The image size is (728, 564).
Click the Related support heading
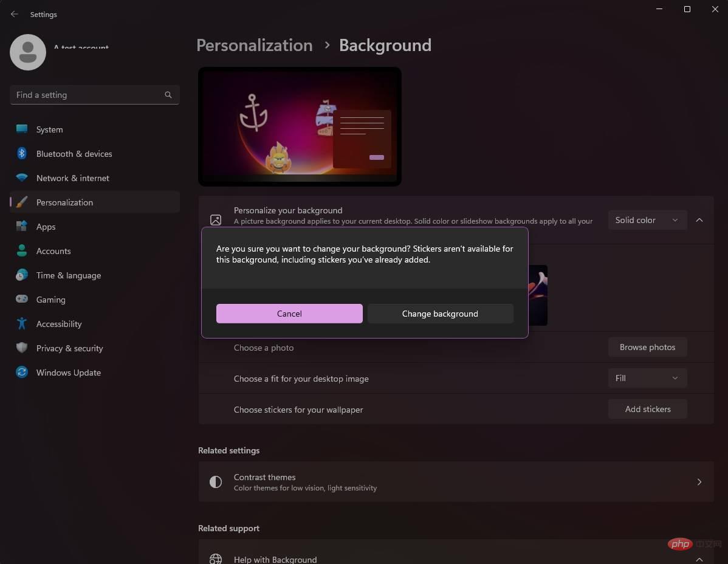[229, 528]
